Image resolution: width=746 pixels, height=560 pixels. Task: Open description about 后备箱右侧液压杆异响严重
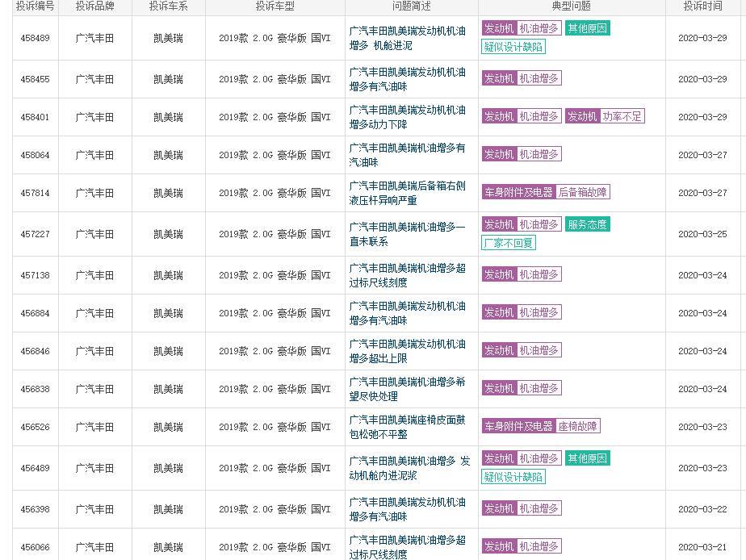click(x=407, y=194)
